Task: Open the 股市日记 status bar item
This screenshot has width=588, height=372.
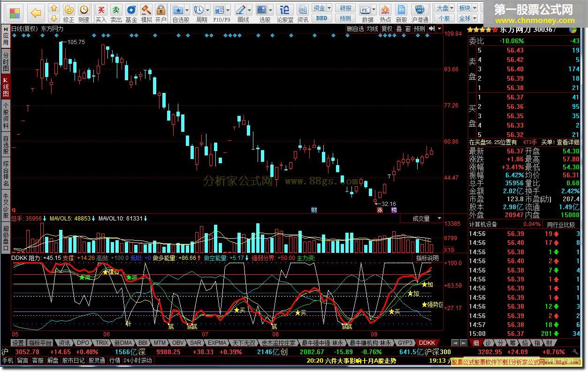Action: click(x=74, y=360)
